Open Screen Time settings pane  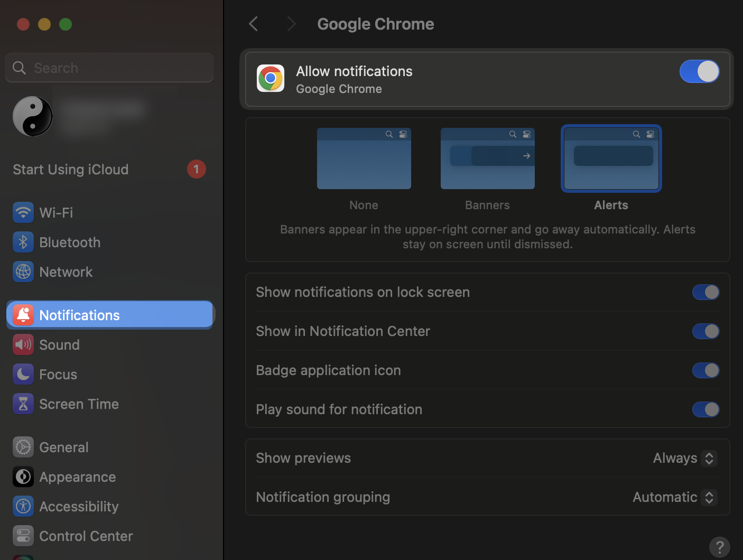tap(110, 404)
